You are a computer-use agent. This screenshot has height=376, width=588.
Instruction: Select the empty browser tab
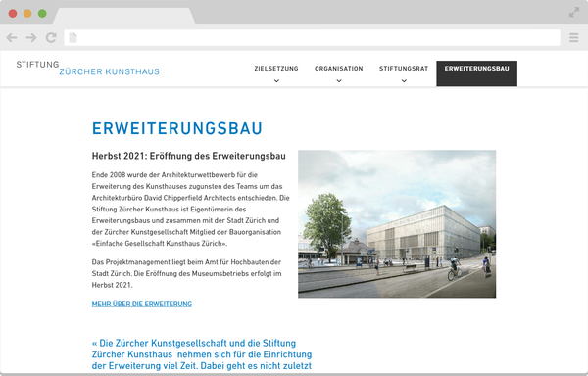124,16
